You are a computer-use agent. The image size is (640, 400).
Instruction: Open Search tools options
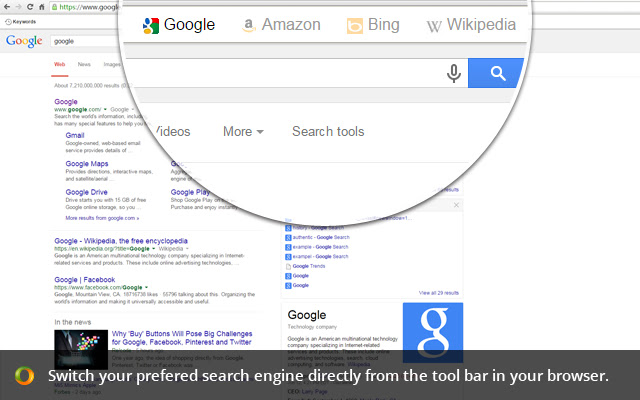click(328, 131)
